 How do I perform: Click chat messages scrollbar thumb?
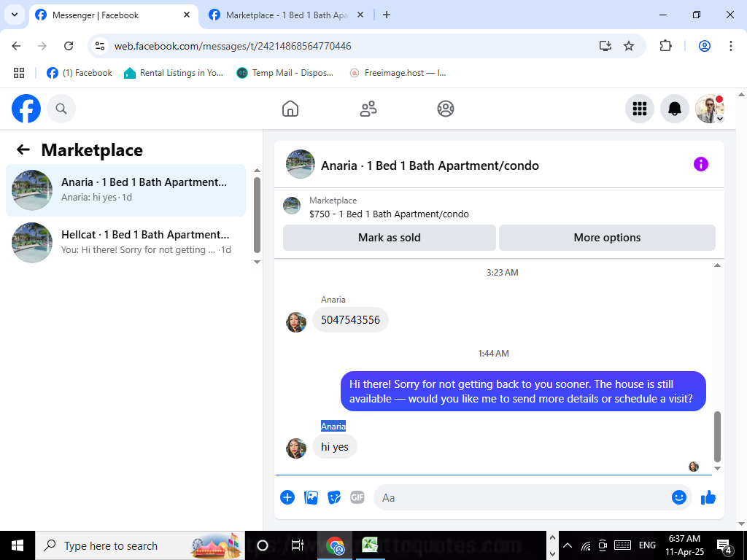718,437
